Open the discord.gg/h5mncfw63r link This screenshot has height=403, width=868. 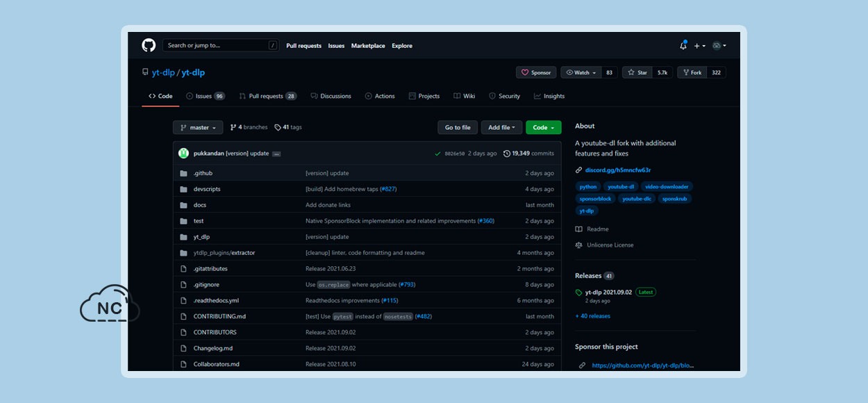pos(618,170)
